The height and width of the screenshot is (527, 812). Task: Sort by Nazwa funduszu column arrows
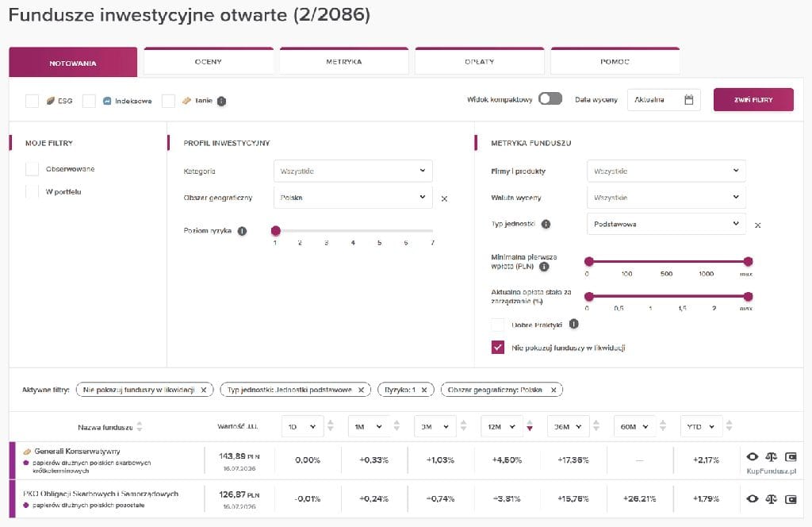(x=140, y=427)
